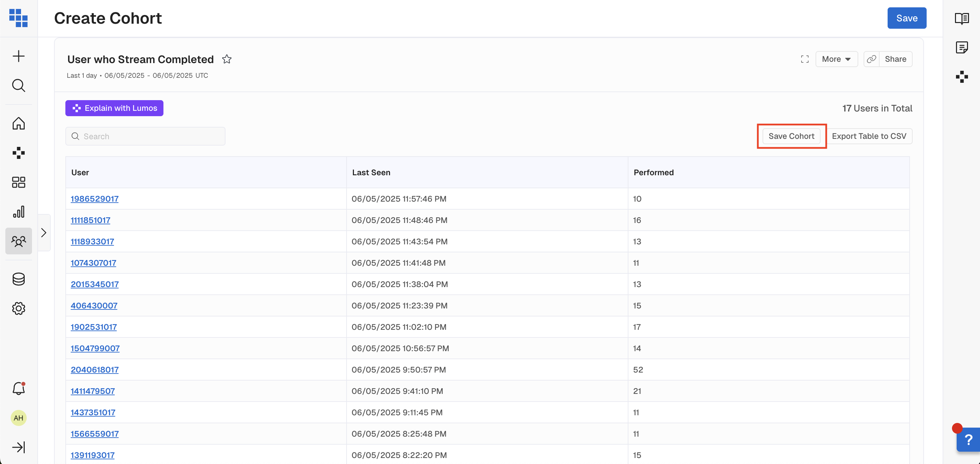Screen dimensions: 980x464
Task: Open the settings gear icon in sidebar
Action: [18, 308]
